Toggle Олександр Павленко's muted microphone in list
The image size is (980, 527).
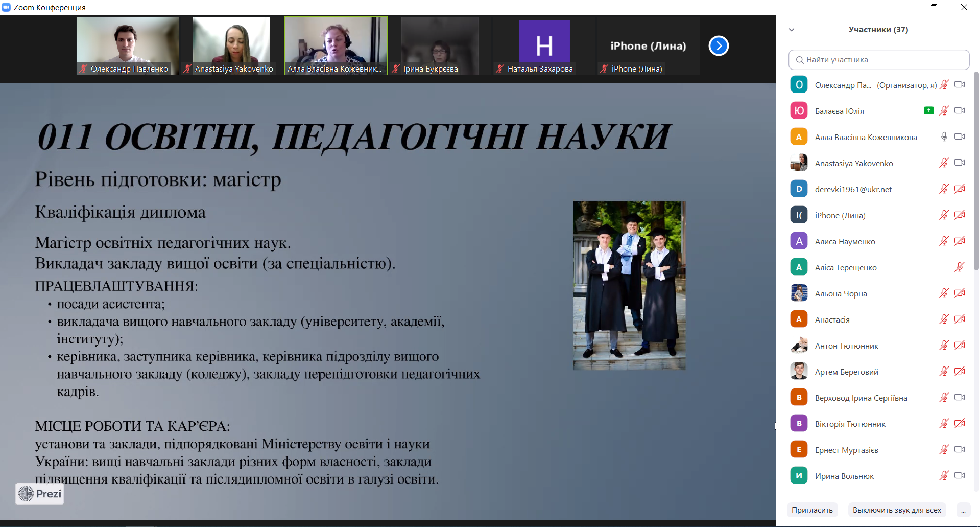click(944, 84)
